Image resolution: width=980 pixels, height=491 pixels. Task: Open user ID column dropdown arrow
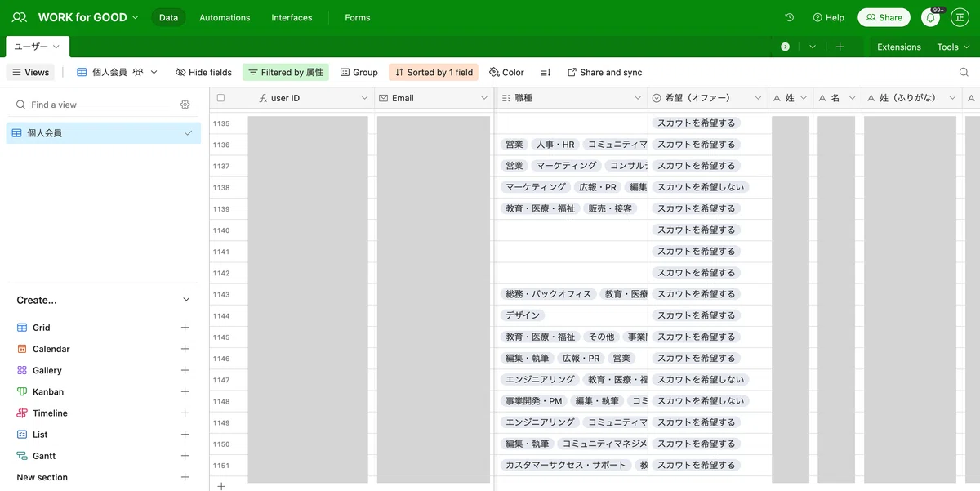point(364,98)
